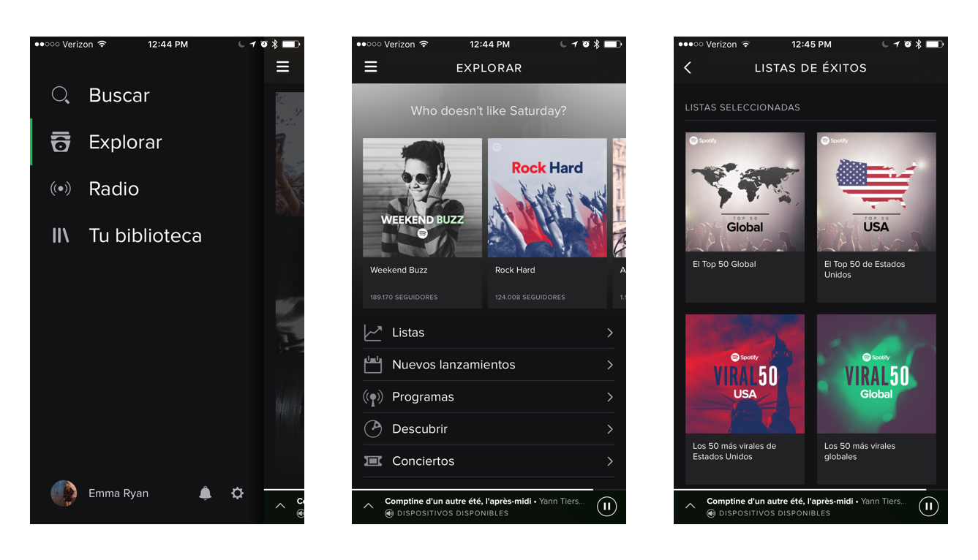Tap battery icon in first screen status bar

click(291, 45)
